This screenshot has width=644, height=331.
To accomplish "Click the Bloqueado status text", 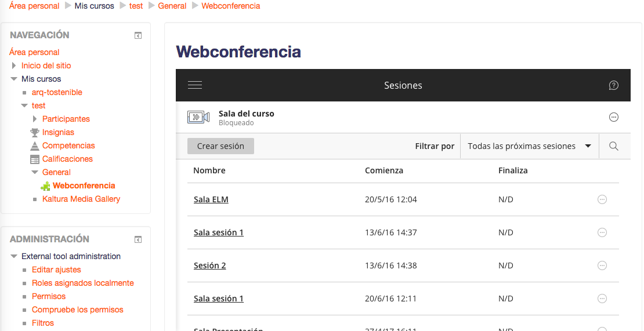I will pyautogui.click(x=236, y=123).
